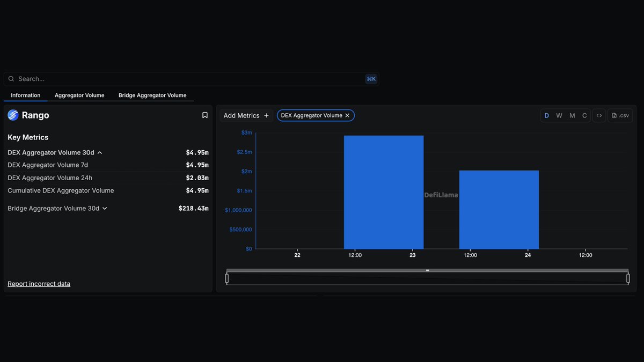Click DEX Aggregator Volume 24h row

tap(108, 178)
